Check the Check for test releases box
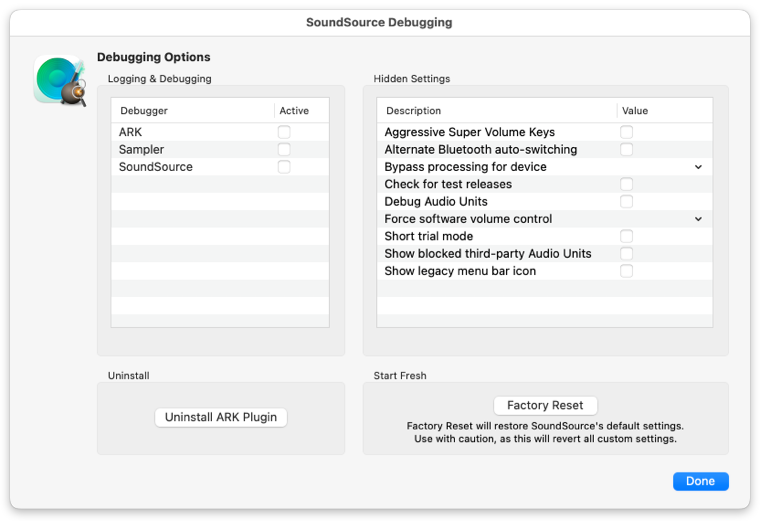Image resolution: width=760 pixels, height=525 pixels. (x=626, y=184)
